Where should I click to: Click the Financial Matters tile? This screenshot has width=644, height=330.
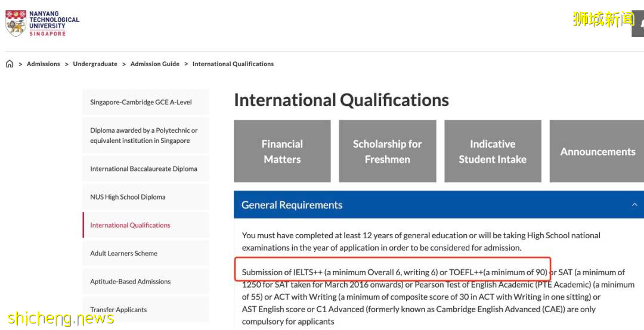282,151
